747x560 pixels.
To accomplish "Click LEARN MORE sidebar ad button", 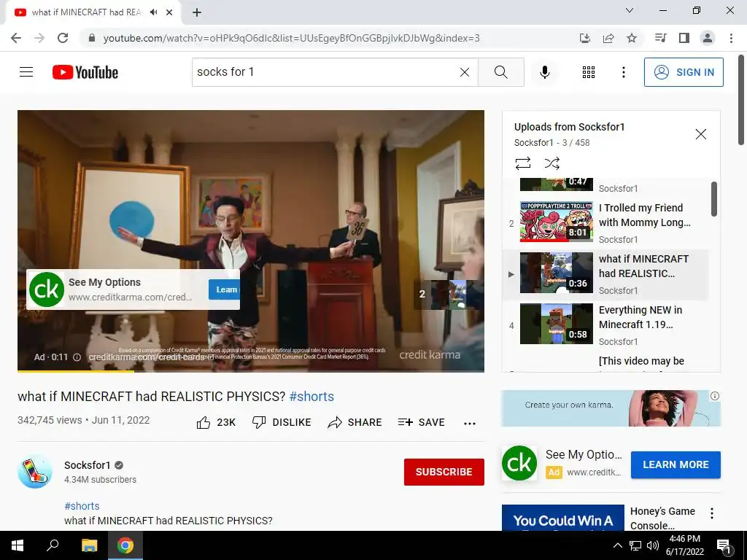I will click(676, 464).
